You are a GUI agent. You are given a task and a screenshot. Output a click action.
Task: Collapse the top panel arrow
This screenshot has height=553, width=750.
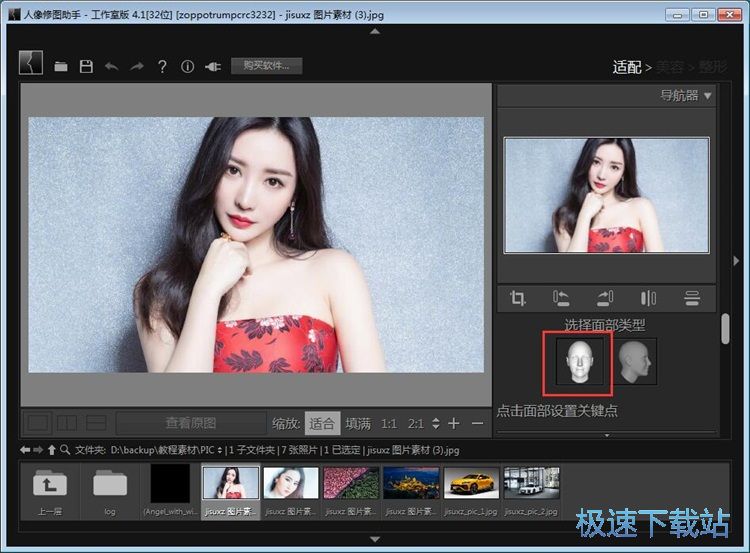click(375, 31)
